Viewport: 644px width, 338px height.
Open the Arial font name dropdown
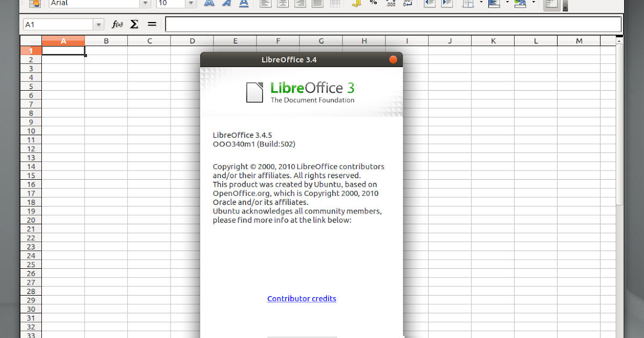click(x=145, y=4)
